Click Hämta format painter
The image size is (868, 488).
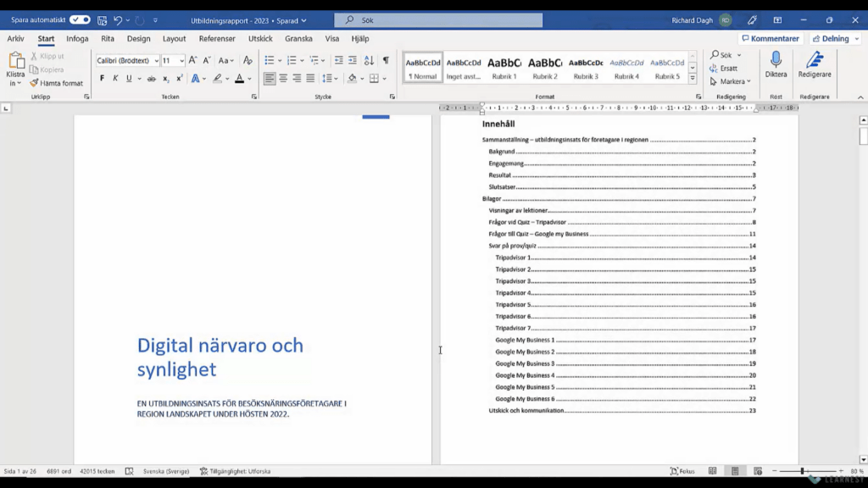click(x=57, y=83)
